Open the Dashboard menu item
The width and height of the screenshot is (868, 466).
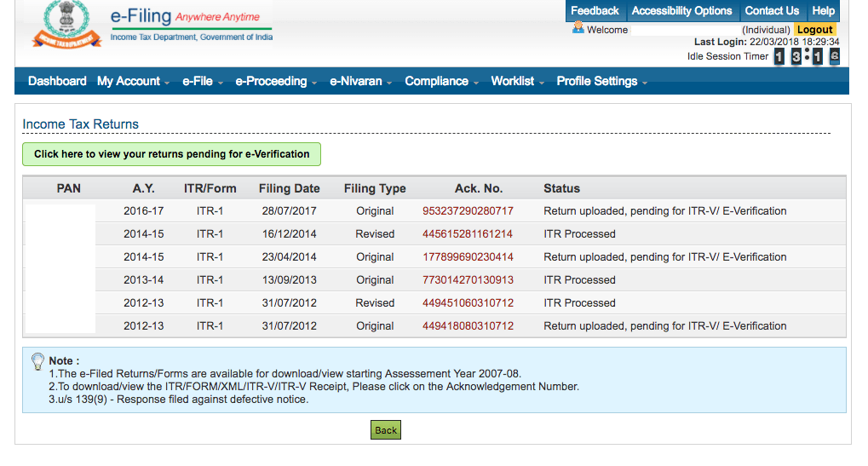[57, 81]
